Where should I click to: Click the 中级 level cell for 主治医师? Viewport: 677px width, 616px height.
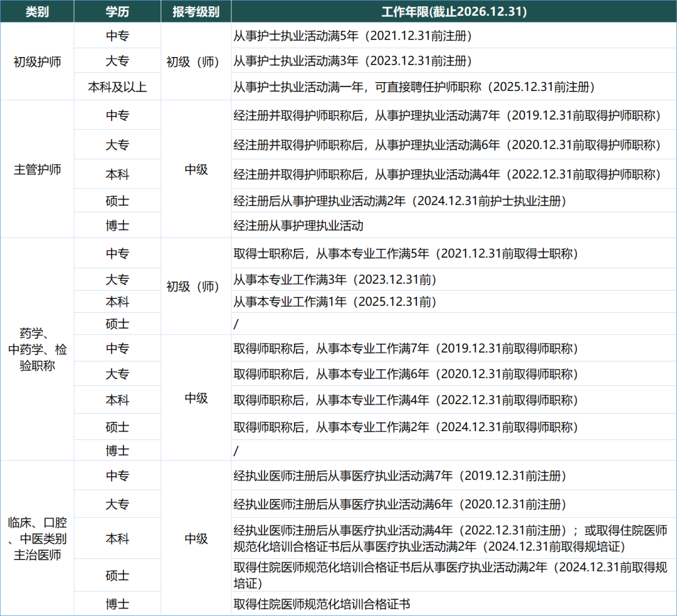coord(196,538)
